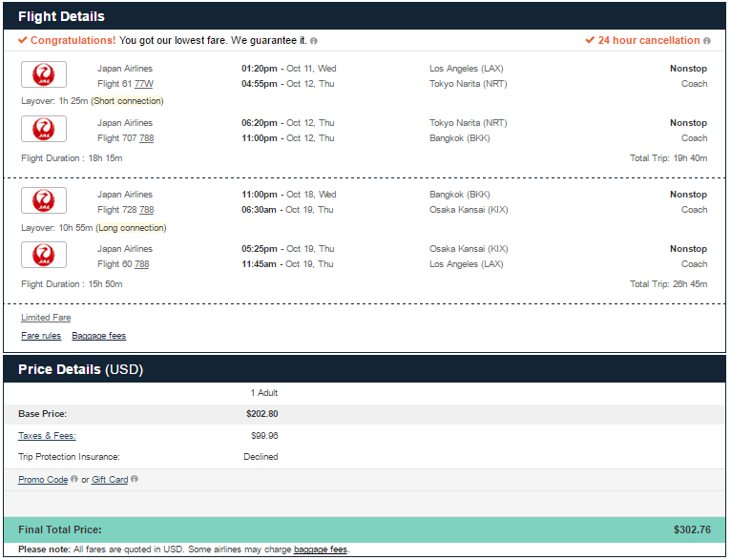731x560 pixels.
Task: Click the 24 hour cancellation checkmark icon
Action: (590, 40)
